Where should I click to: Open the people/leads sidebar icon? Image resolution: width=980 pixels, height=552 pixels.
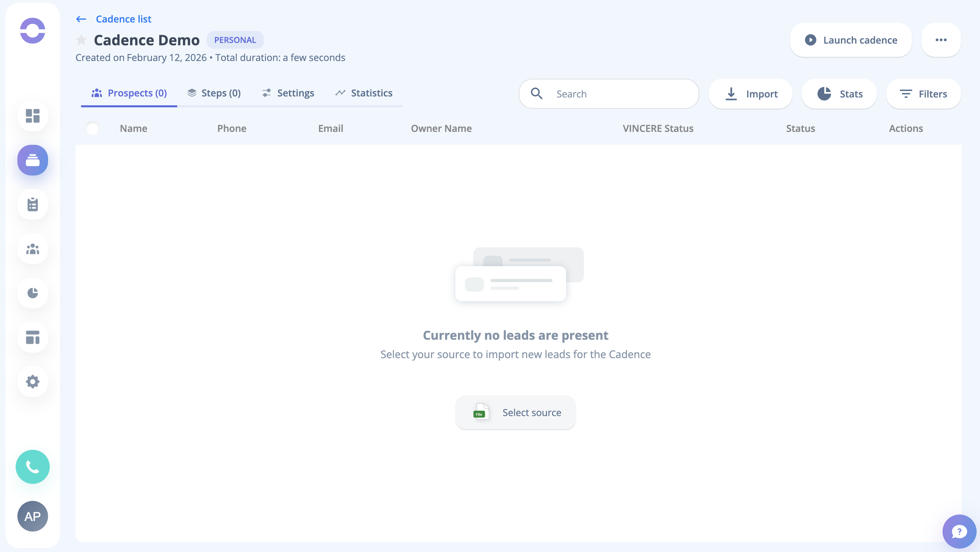[x=33, y=249]
